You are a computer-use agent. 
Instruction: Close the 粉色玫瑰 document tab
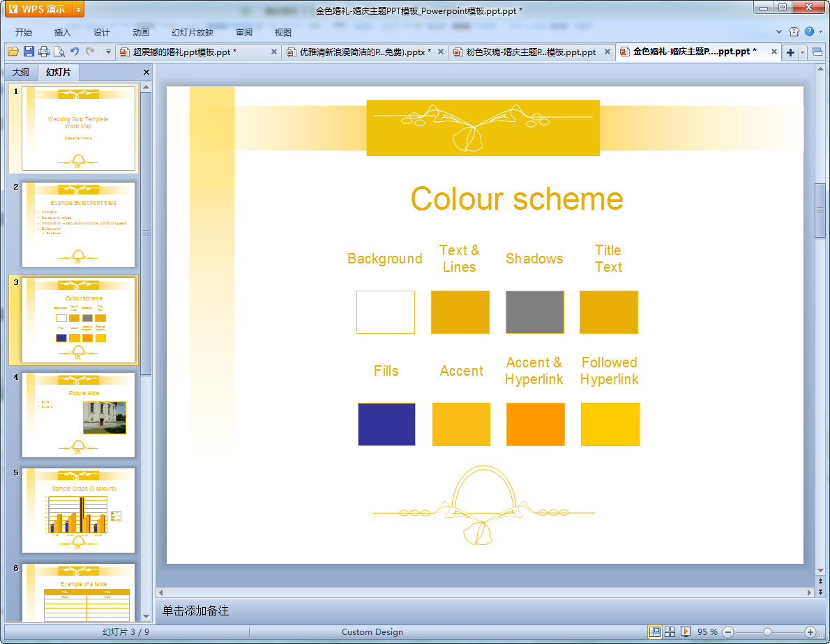(607, 52)
